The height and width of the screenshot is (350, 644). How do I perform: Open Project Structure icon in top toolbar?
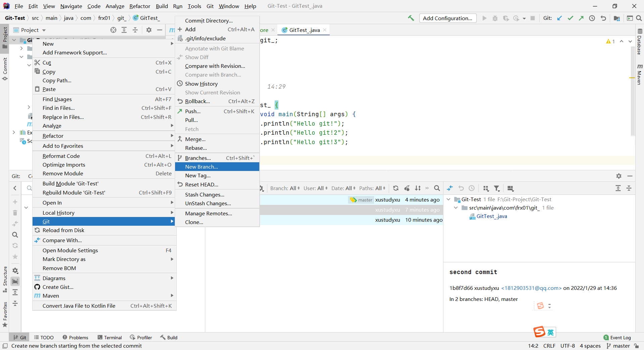point(616,18)
